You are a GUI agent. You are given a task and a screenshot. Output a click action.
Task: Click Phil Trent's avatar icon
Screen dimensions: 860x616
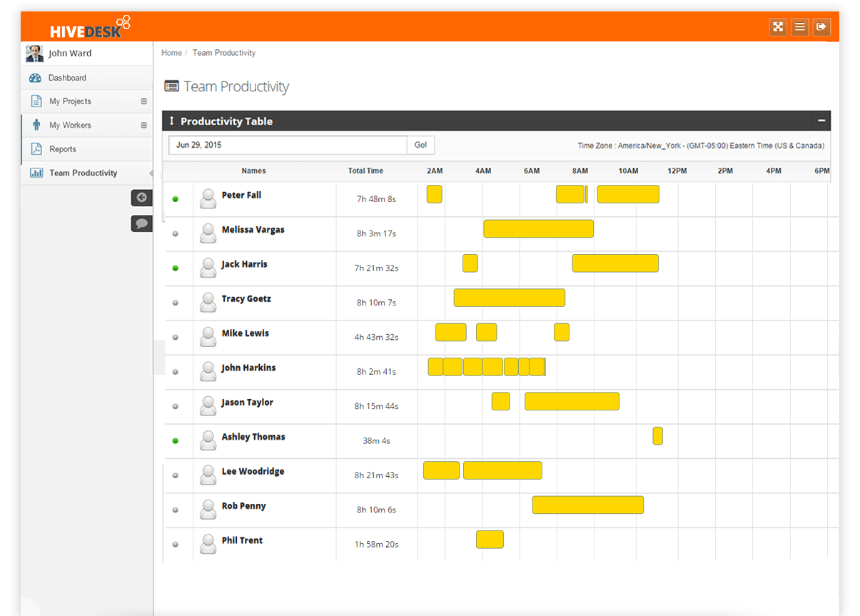pos(208,544)
